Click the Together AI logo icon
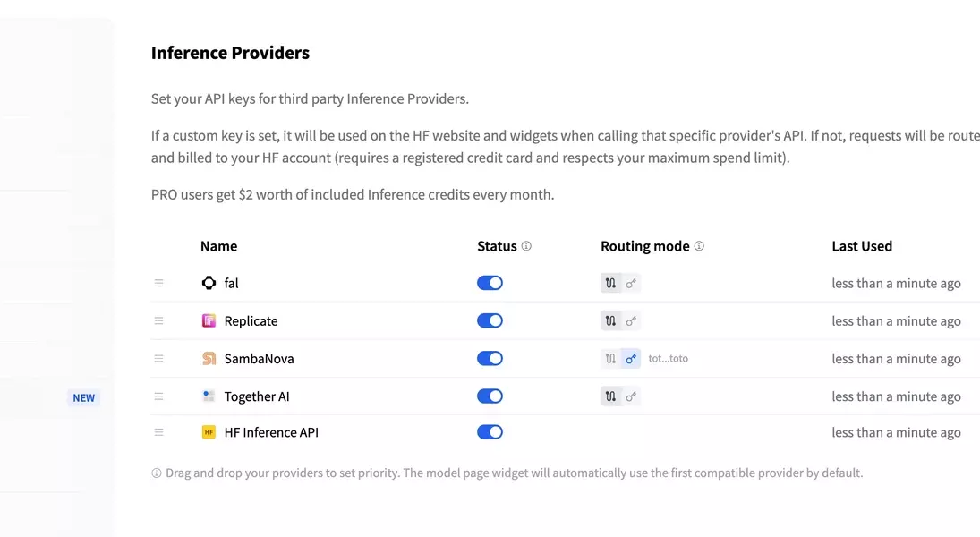Image resolution: width=980 pixels, height=537 pixels. [x=209, y=396]
